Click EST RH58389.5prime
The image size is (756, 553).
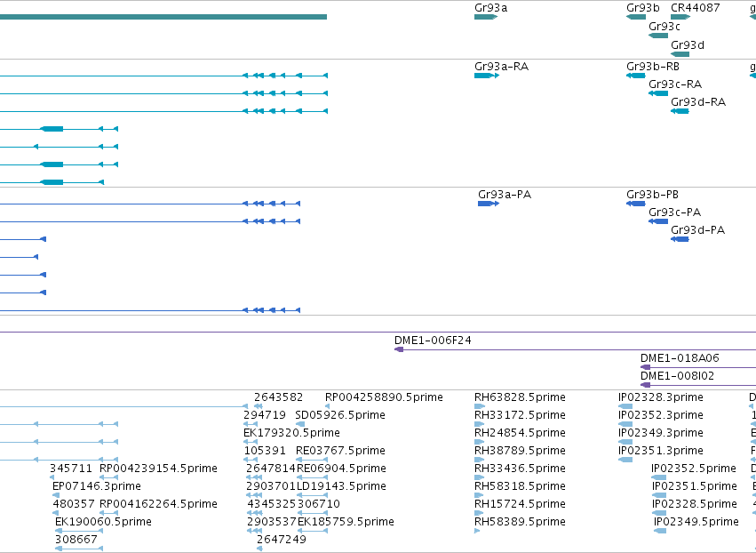click(x=477, y=531)
